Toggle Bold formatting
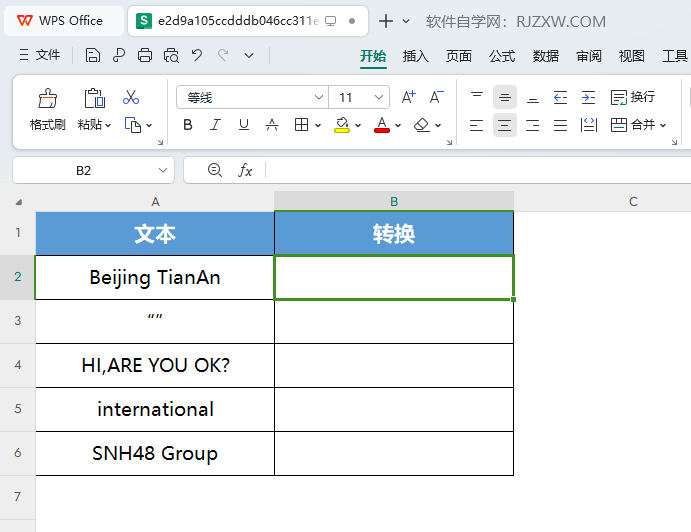The image size is (691, 532). [x=188, y=125]
